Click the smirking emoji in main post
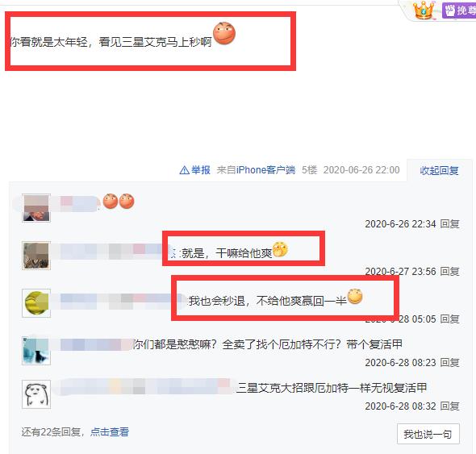 [224, 33]
